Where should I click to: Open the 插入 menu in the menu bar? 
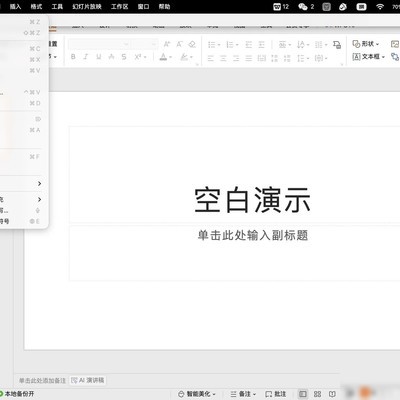15,6
